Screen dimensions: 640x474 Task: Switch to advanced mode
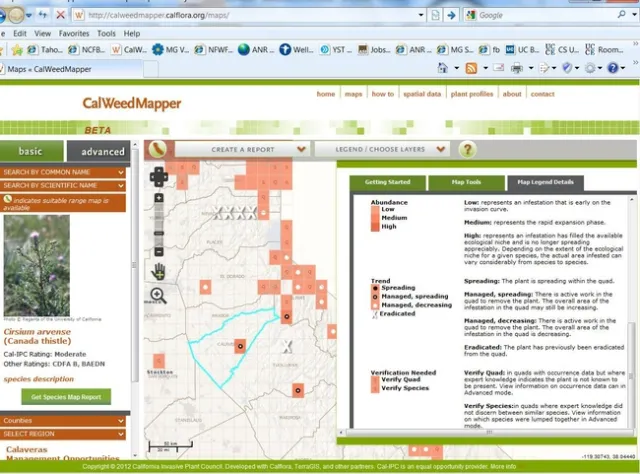(x=103, y=152)
